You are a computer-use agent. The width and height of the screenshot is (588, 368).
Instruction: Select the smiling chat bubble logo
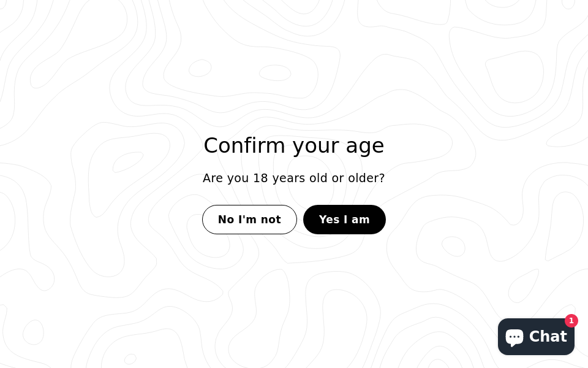click(x=514, y=337)
